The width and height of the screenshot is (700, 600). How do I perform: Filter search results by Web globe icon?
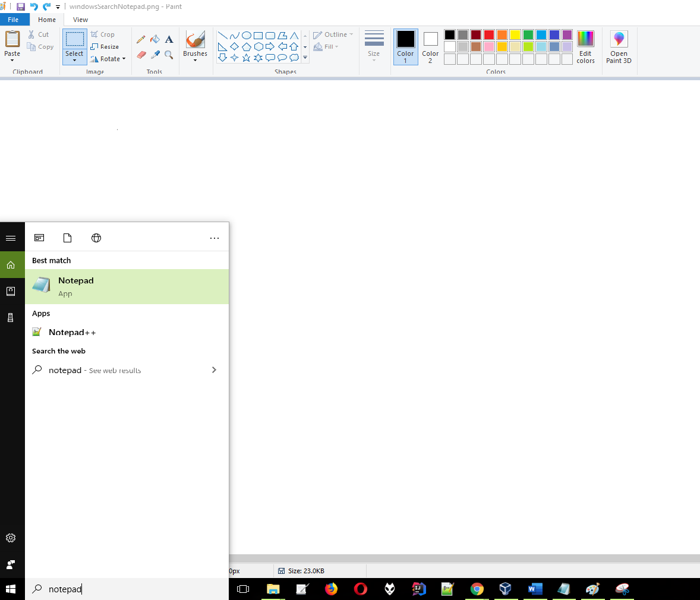(x=96, y=238)
